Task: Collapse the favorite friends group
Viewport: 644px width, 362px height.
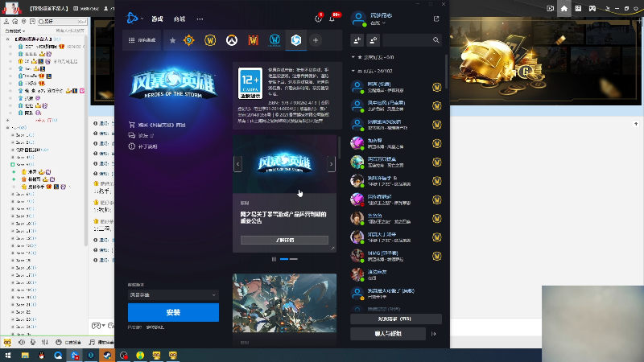Action: click(x=353, y=57)
